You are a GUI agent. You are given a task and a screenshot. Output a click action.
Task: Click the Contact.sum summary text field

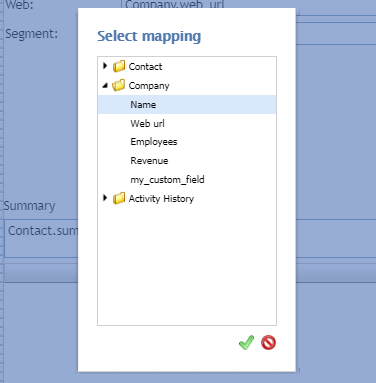pyautogui.click(x=41, y=238)
